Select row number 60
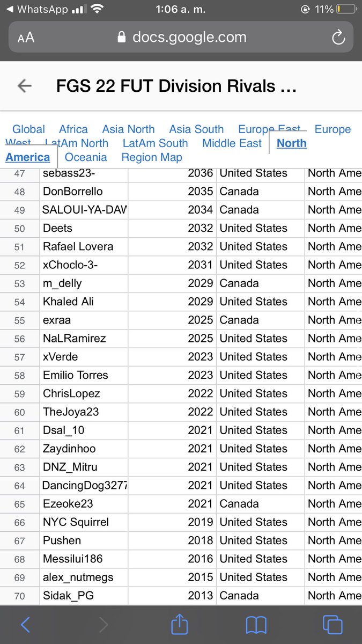 pyautogui.click(x=20, y=412)
